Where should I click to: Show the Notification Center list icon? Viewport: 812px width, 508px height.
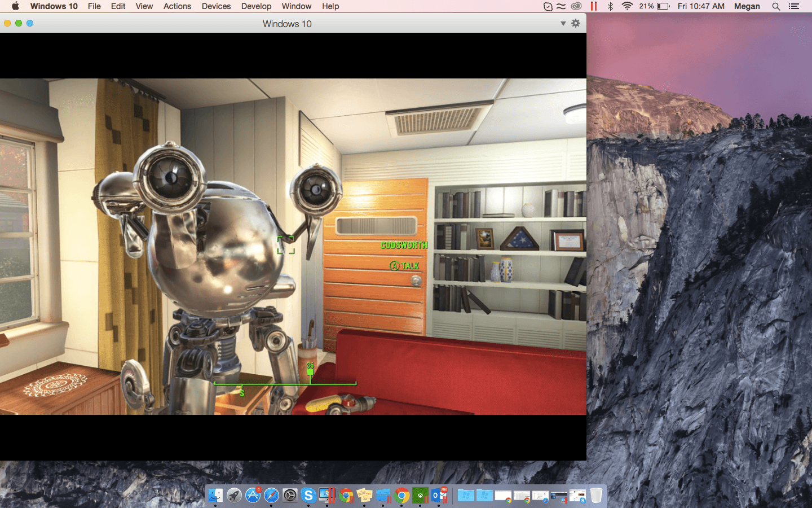point(794,6)
